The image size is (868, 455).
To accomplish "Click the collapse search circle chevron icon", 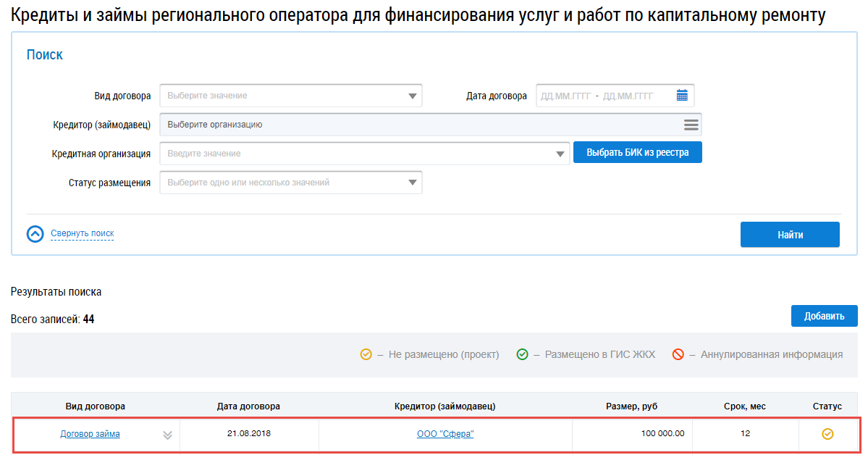I will [x=35, y=234].
